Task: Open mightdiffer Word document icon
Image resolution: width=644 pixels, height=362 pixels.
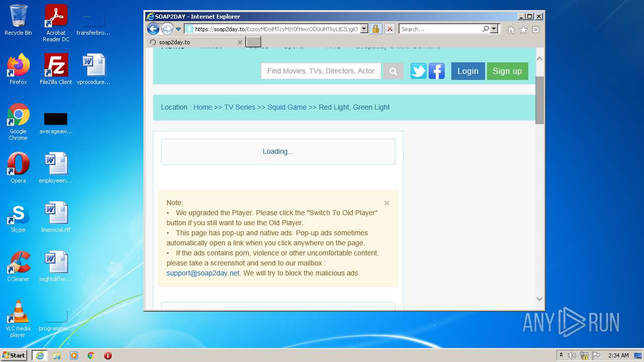Action: coord(56,266)
